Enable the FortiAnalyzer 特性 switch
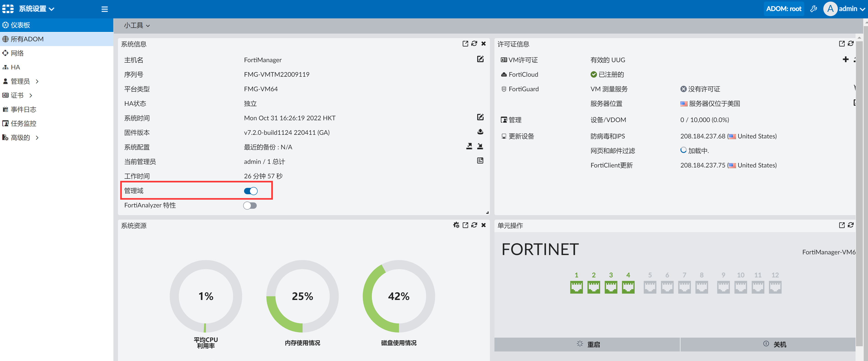The width and height of the screenshot is (868, 361). [x=250, y=206]
